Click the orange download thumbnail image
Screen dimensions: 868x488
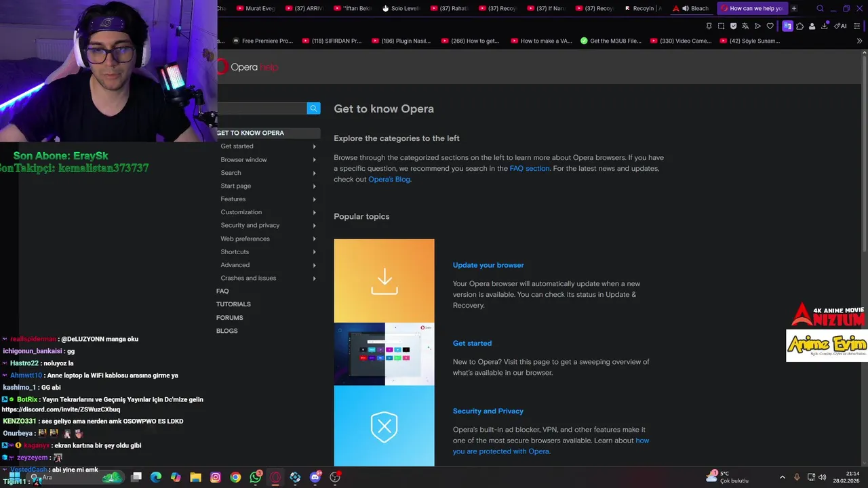point(384,281)
